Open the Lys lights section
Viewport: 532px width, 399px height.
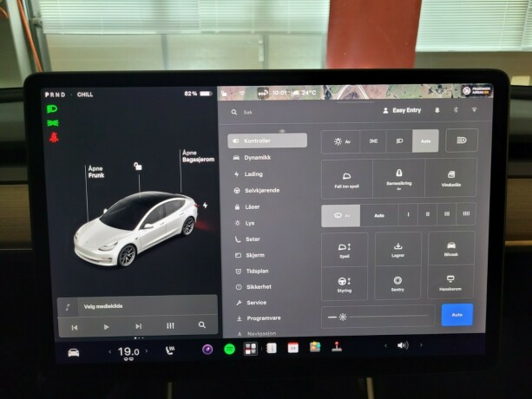[x=245, y=223]
